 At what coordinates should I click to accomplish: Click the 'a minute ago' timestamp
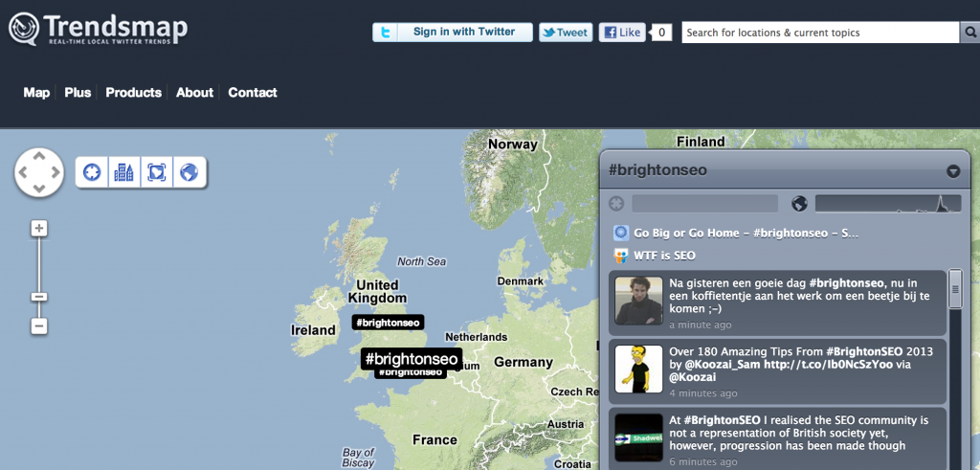point(700,325)
